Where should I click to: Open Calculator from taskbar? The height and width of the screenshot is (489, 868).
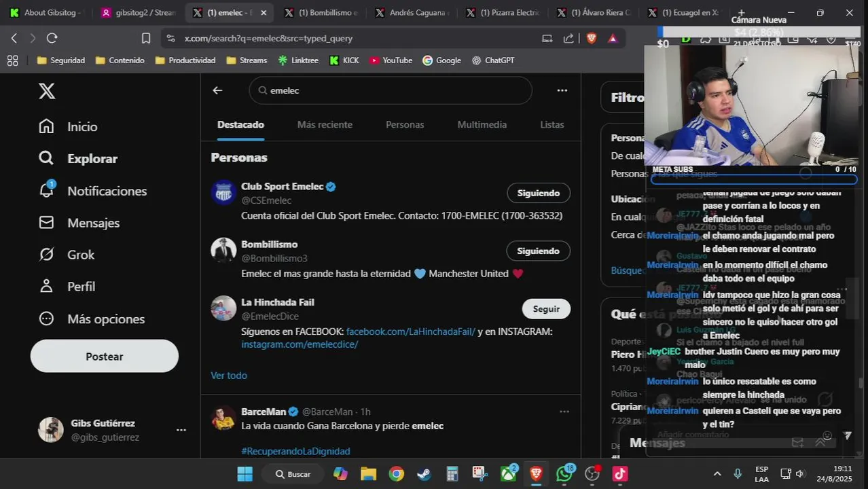click(x=452, y=474)
